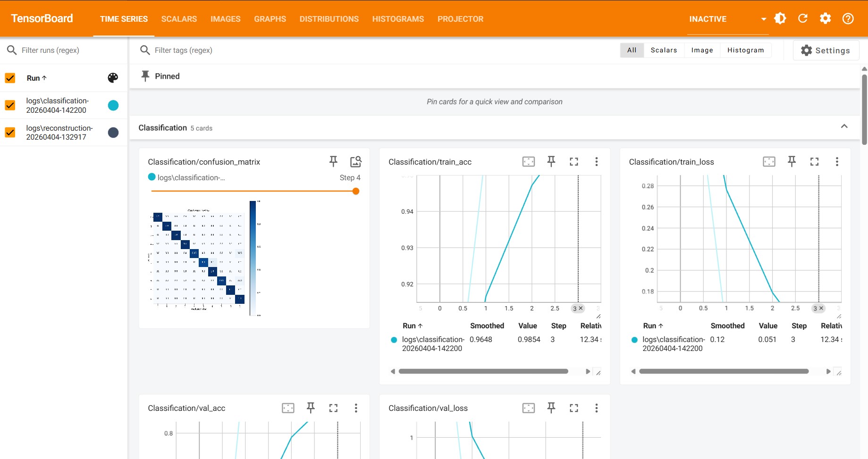Expand train_loss chart to full size
Viewport: 868px width, 459px height.
814,161
